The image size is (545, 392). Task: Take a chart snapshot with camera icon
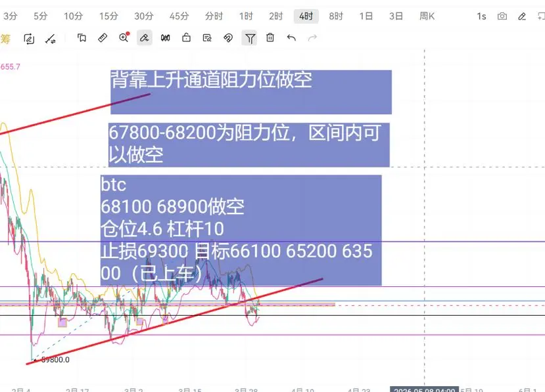[x=502, y=16]
